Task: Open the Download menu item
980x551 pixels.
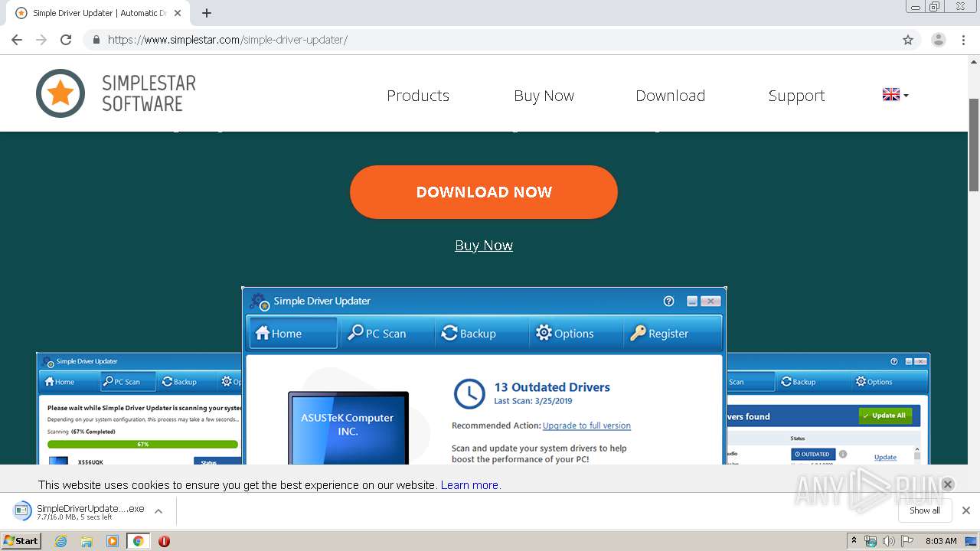Action: 670,96
